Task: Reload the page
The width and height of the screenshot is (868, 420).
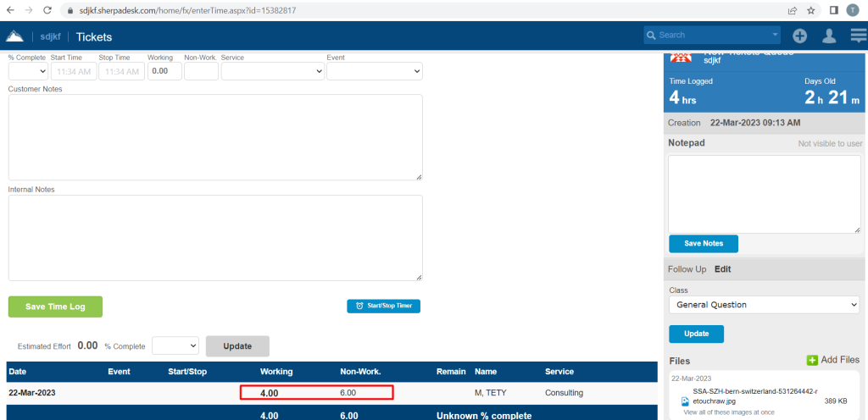Action: pos(47,10)
